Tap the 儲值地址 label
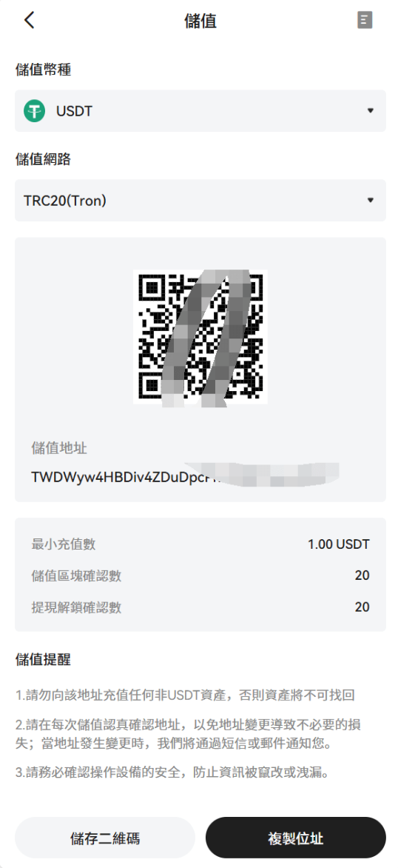 point(59,448)
